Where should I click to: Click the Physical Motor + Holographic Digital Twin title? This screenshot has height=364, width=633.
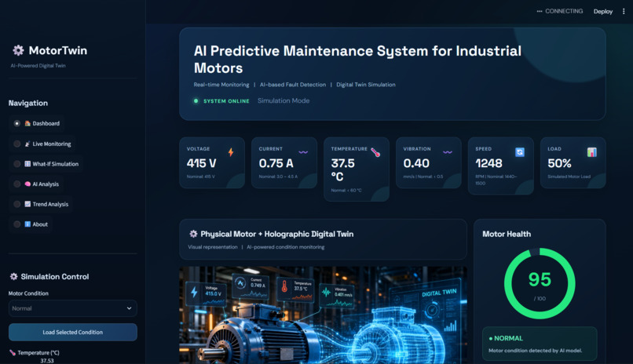coord(277,234)
